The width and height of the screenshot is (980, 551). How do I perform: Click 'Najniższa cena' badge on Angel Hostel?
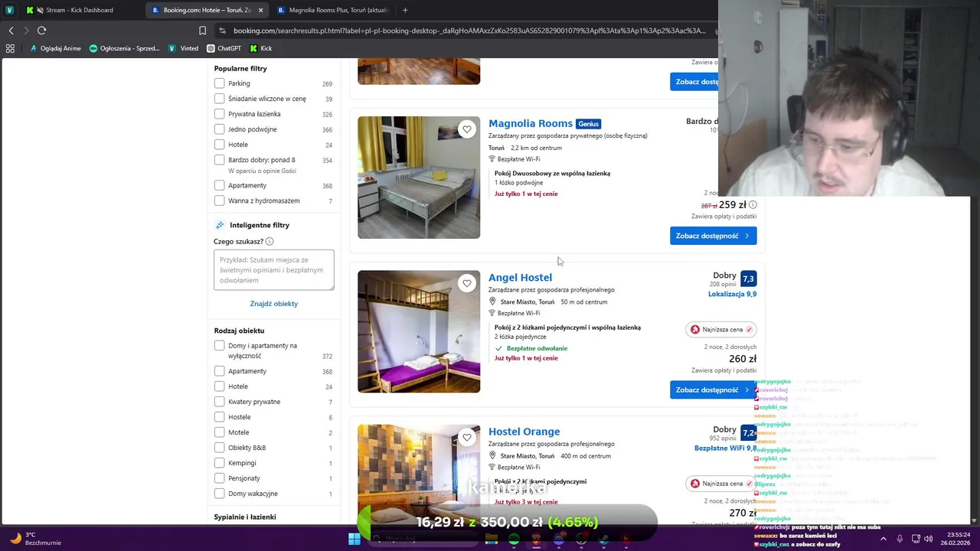(x=721, y=330)
